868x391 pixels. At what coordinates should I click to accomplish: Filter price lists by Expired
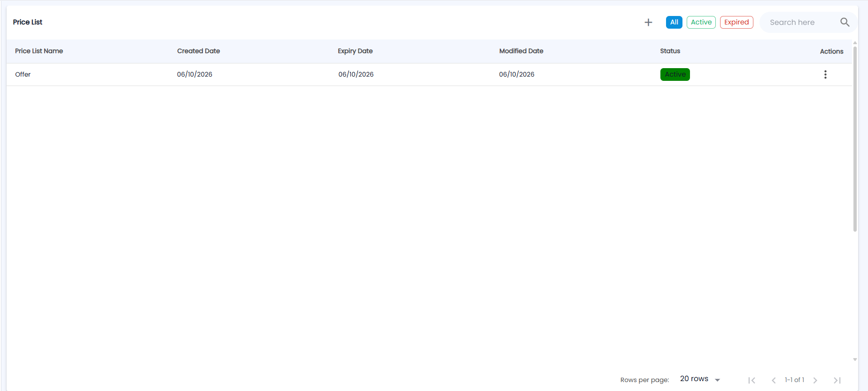[736, 22]
